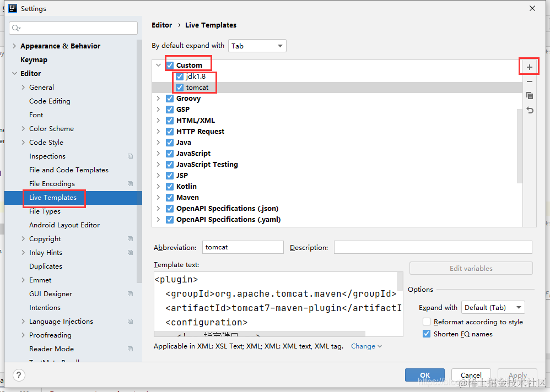Expand the Groovy template group
This screenshot has height=392, width=550.
pyautogui.click(x=158, y=99)
